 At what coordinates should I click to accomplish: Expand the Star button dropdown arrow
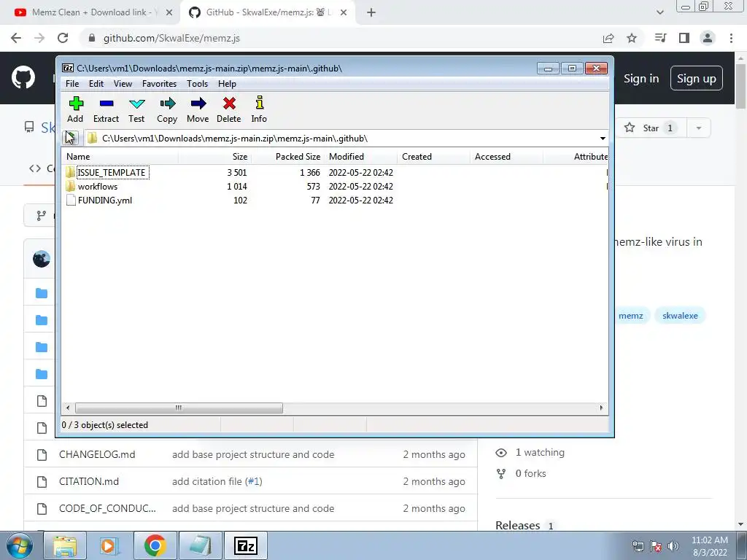699,128
